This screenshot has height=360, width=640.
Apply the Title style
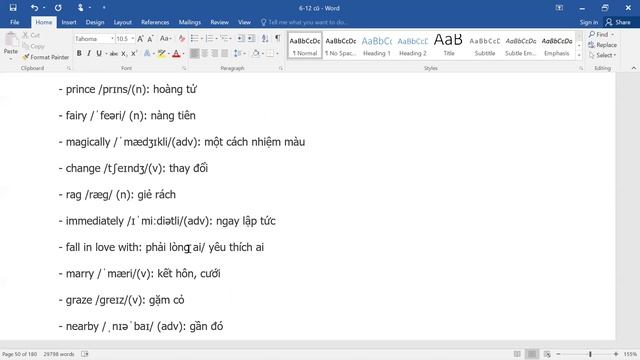449,46
